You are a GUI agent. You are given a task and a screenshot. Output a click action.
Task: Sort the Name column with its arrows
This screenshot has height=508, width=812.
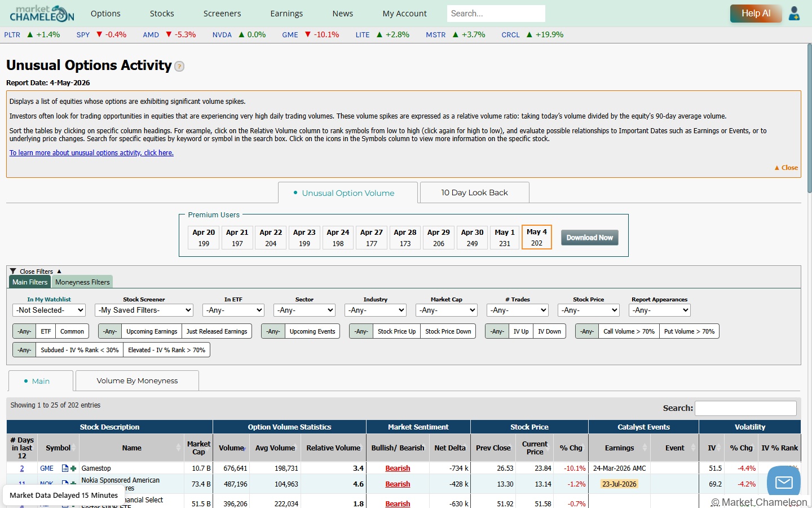click(x=179, y=448)
